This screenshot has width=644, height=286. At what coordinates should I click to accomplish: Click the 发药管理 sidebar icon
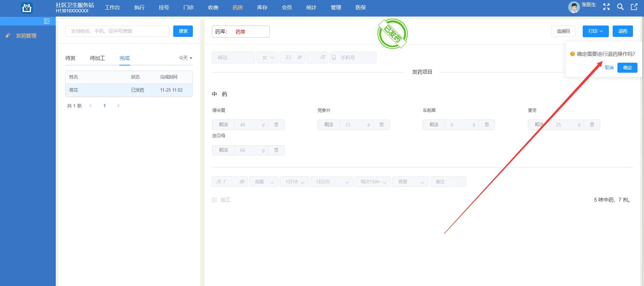point(8,35)
